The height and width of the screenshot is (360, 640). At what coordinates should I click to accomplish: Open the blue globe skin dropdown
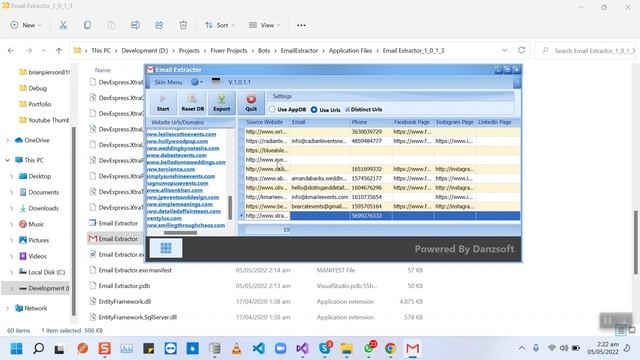(x=197, y=82)
